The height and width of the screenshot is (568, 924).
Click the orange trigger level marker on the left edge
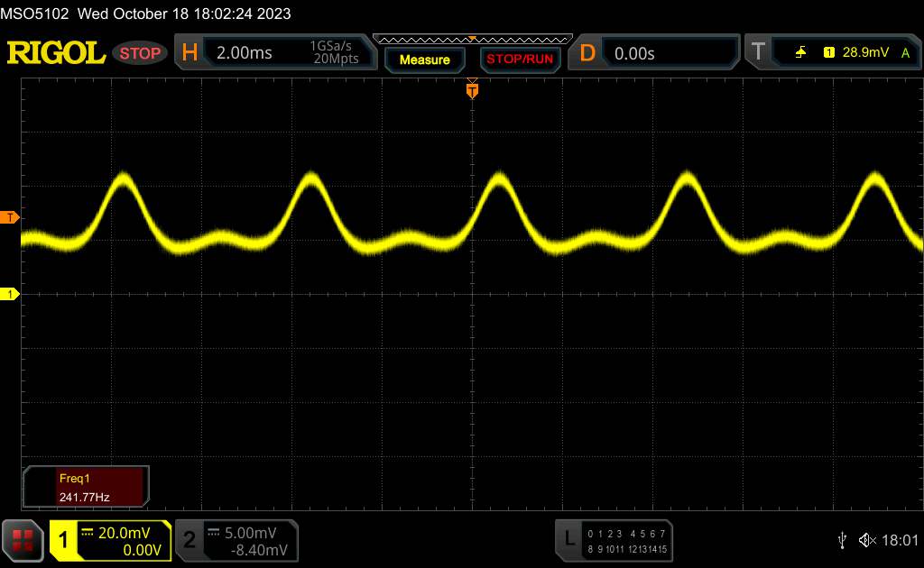[9, 218]
